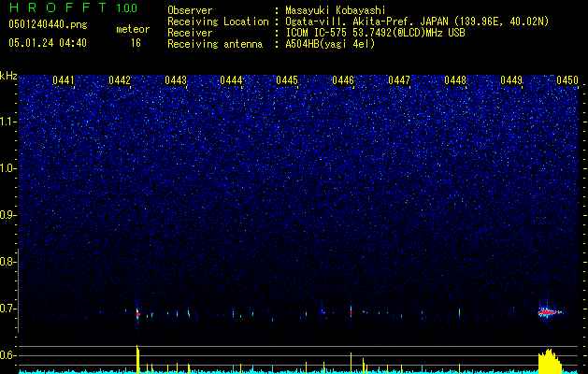The width and height of the screenshot is (588, 374).
Task: Click the 0449 time marker
Action: [x=511, y=80]
